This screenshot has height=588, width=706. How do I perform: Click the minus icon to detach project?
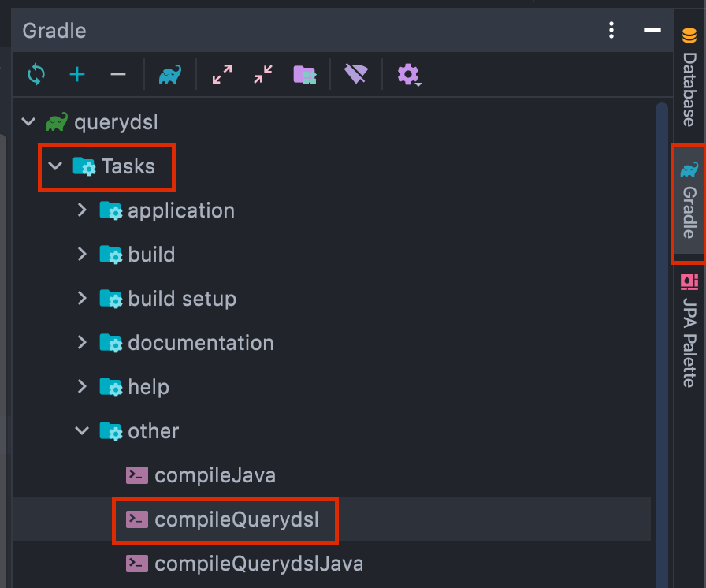pos(118,75)
